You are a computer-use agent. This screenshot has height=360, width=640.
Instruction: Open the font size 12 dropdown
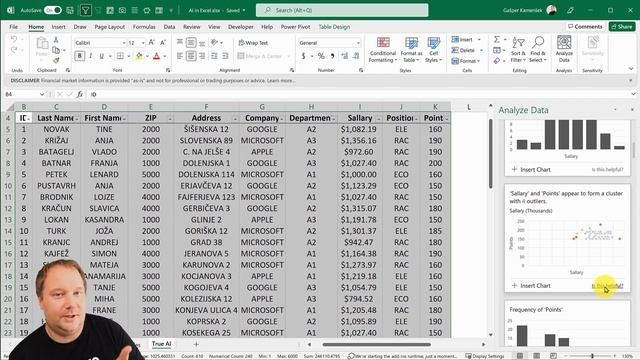(143, 43)
